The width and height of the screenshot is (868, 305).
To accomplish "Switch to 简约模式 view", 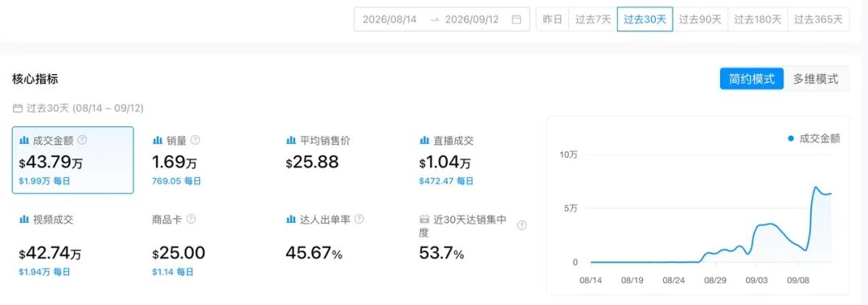I will [751, 79].
